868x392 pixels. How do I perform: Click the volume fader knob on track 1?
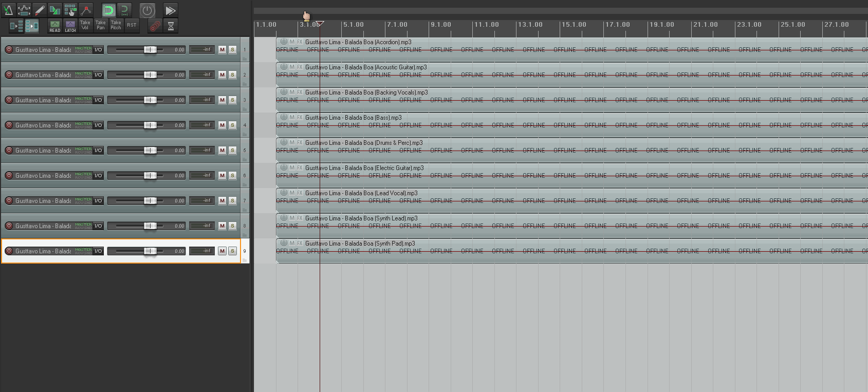pos(150,49)
